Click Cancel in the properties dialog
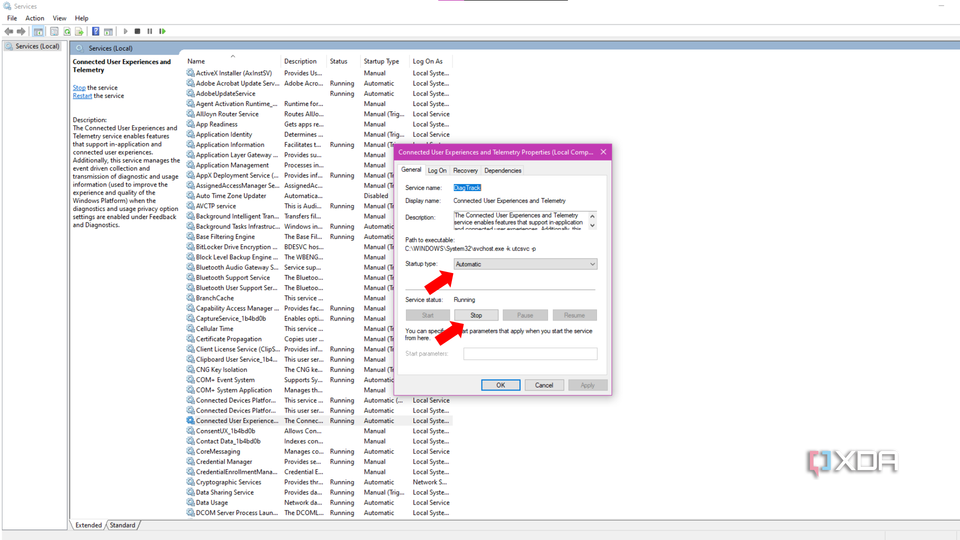960x540 pixels. click(x=544, y=385)
